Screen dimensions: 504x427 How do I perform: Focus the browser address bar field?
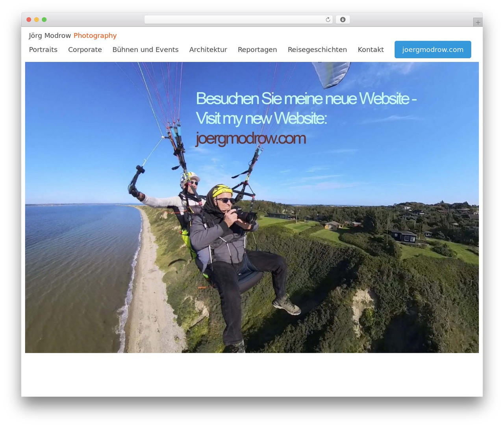coord(239,20)
